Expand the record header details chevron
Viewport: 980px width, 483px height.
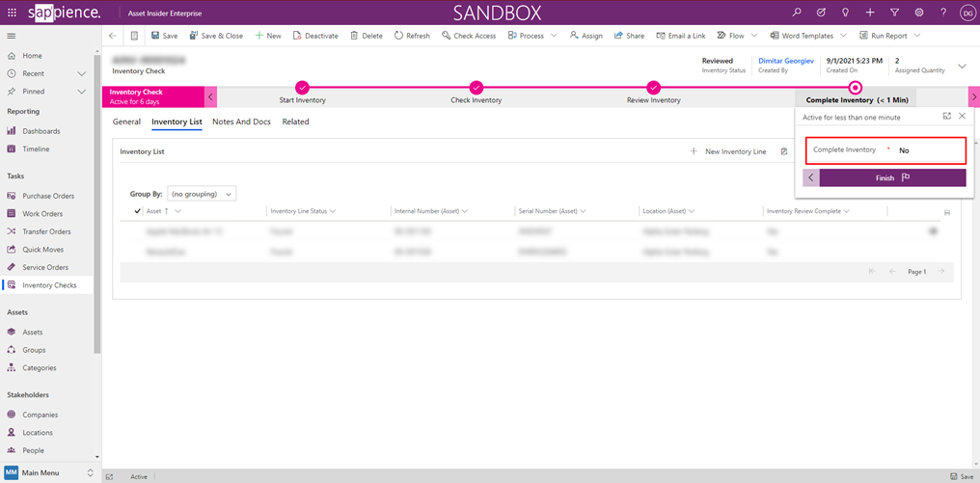tap(962, 66)
